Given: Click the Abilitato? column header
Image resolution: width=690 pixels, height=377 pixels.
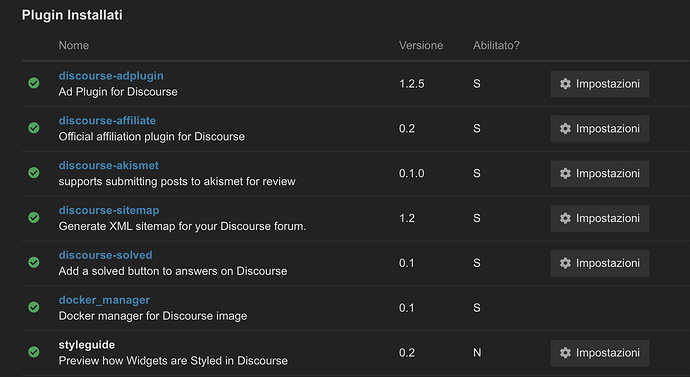Looking at the screenshot, I should [496, 45].
